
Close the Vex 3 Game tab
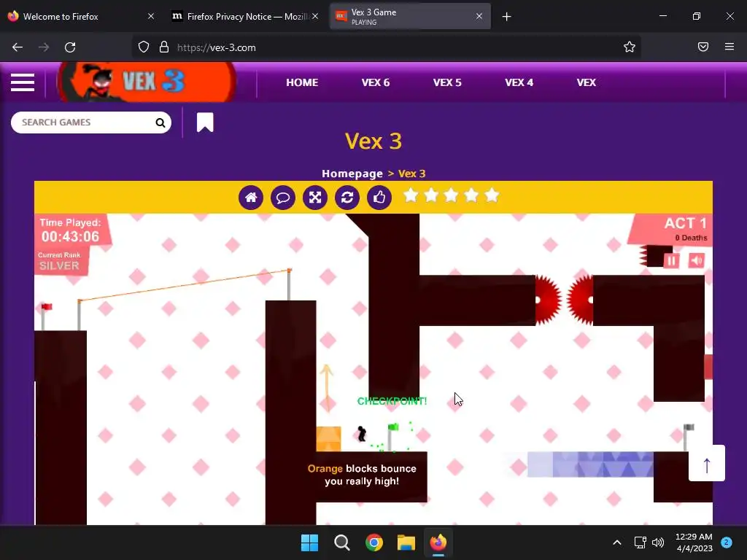479,16
